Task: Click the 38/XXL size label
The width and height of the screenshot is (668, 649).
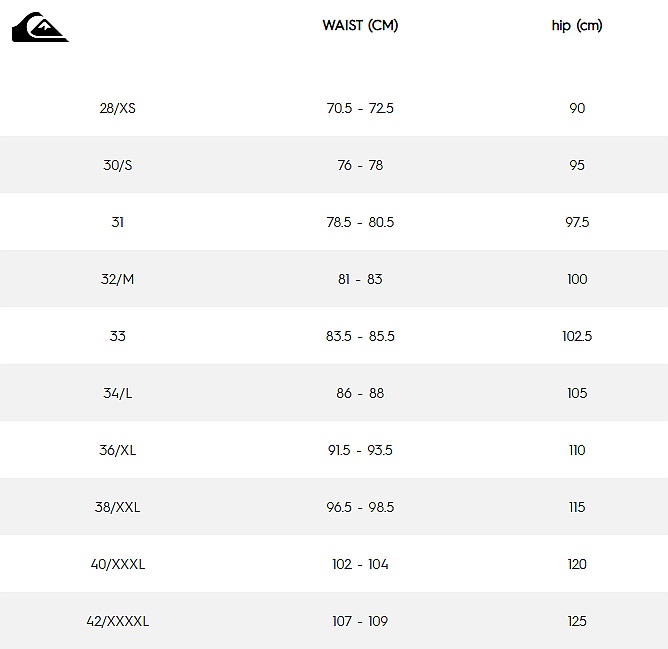Action: (x=117, y=507)
